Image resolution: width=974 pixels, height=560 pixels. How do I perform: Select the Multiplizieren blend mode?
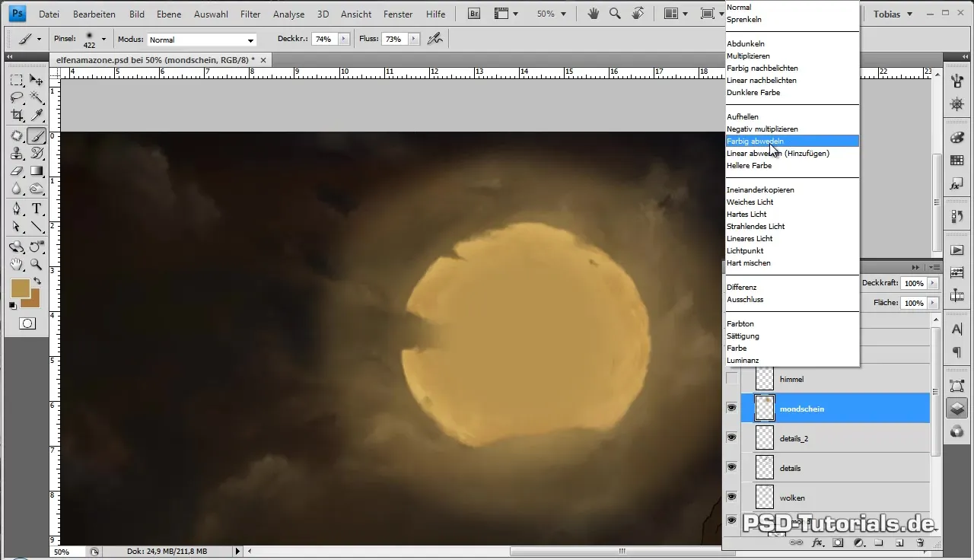click(x=748, y=56)
